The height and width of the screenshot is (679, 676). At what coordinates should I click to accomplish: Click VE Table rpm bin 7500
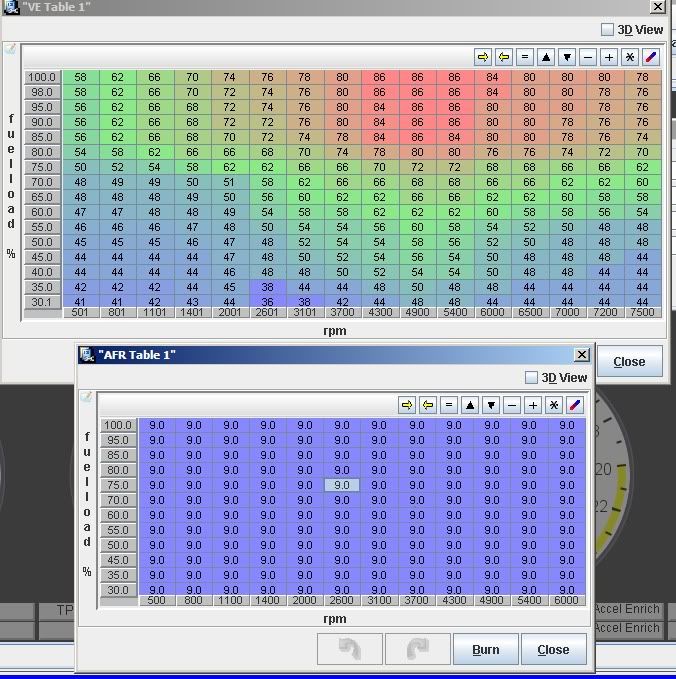642,312
